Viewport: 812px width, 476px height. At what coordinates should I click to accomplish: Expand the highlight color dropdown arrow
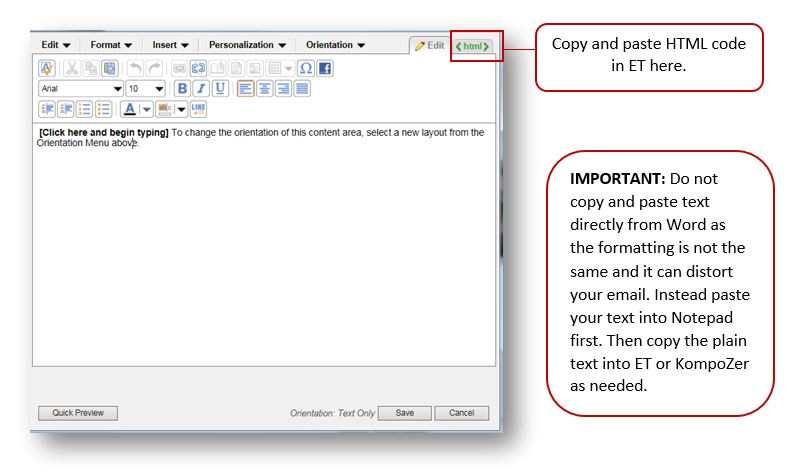[181, 109]
